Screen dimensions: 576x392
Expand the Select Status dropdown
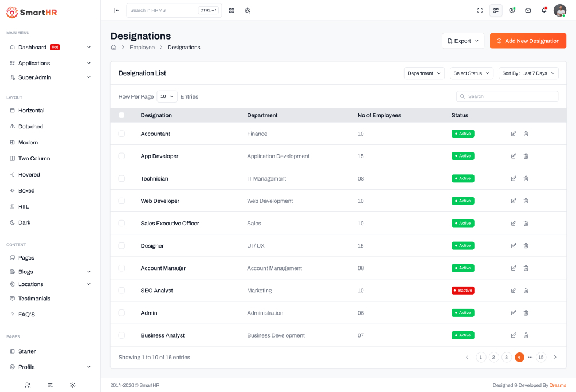(x=471, y=73)
